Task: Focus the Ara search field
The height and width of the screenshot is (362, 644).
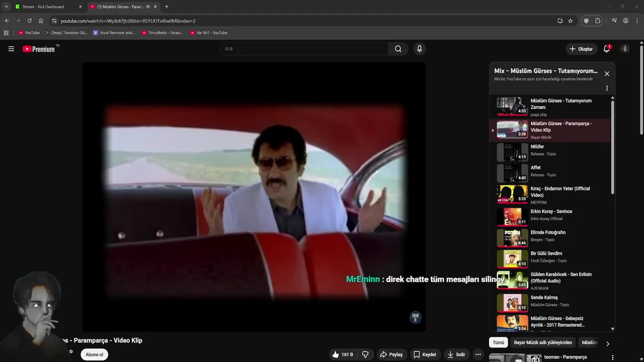Action: pos(303,49)
